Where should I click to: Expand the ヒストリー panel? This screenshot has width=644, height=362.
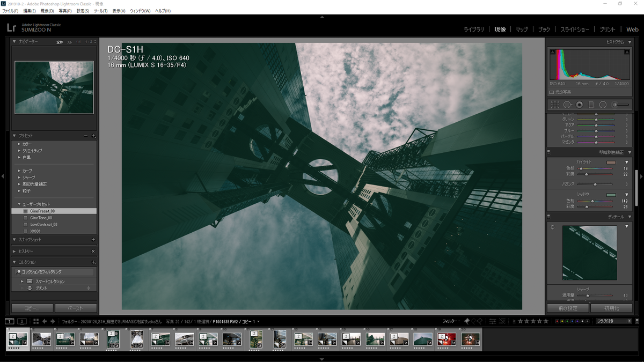click(14, 251)
